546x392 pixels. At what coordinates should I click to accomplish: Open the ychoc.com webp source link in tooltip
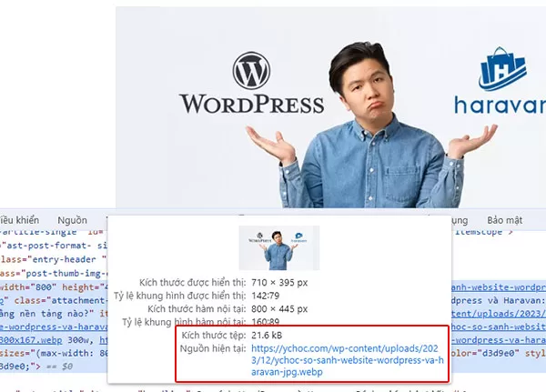348,360
